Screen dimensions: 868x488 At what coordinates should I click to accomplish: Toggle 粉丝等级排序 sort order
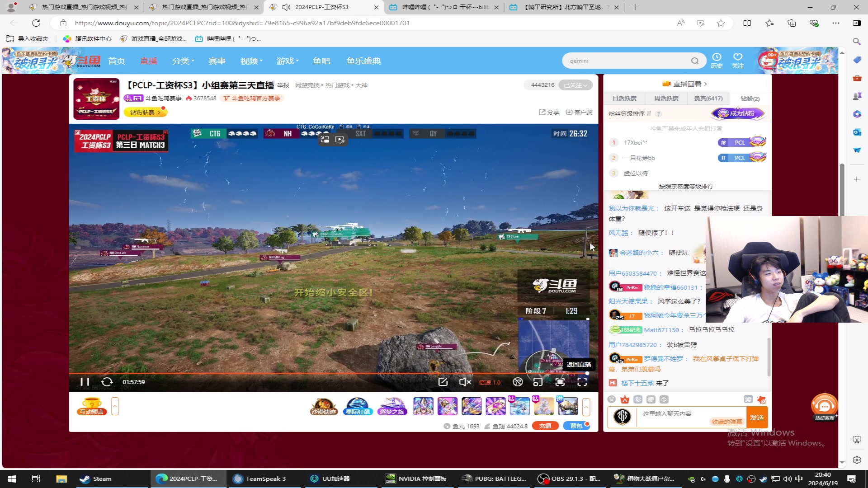point(630,114)
